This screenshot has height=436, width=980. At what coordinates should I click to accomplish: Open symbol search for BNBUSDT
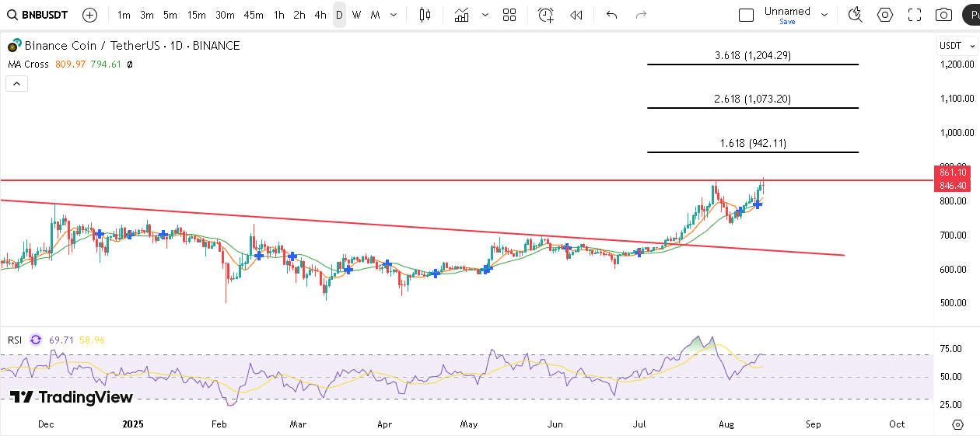coord(38,15)
